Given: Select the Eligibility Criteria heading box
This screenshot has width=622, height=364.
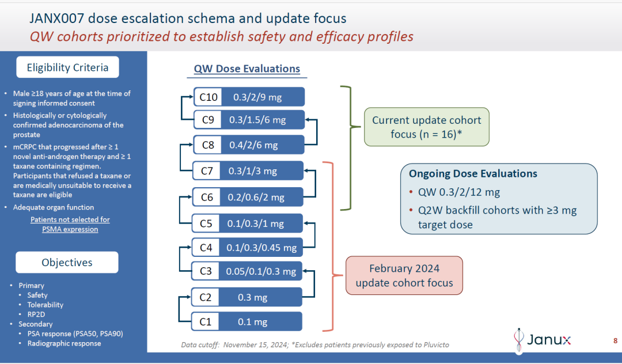Looking at the screenshot, I should pyautogui.click(x=67, y=67).
